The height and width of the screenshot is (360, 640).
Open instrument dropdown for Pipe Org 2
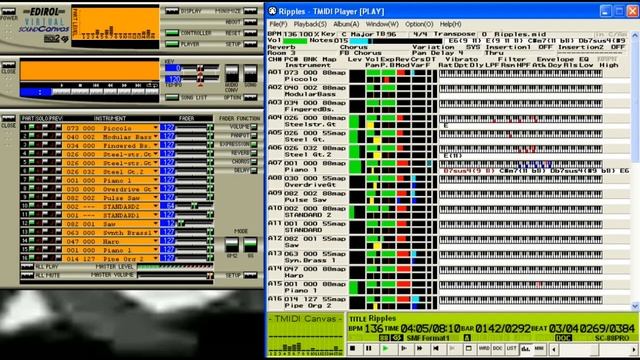pyautogui.click(x=156, y=258)
